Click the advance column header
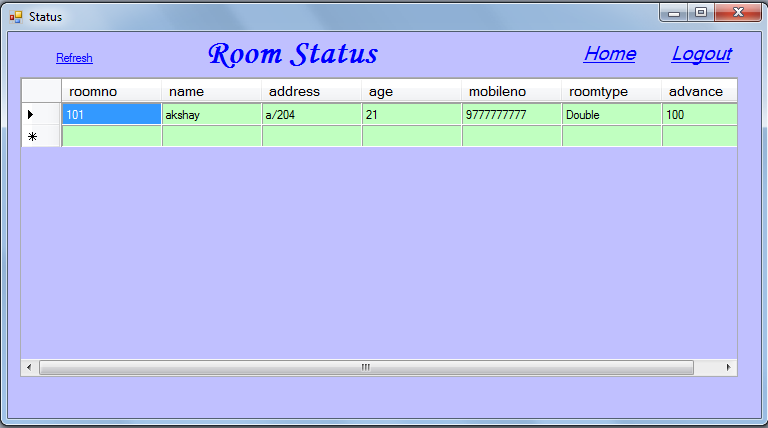Image resolution: width=768 pixels, height=428 pixels. [x=699, y=91]
